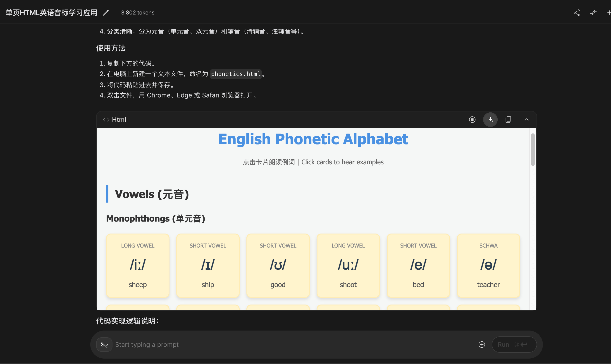The width and height of the screenshot is (611, 364).
Task: Click the /iː/ sheep card
Action: [x=138, y=266]
